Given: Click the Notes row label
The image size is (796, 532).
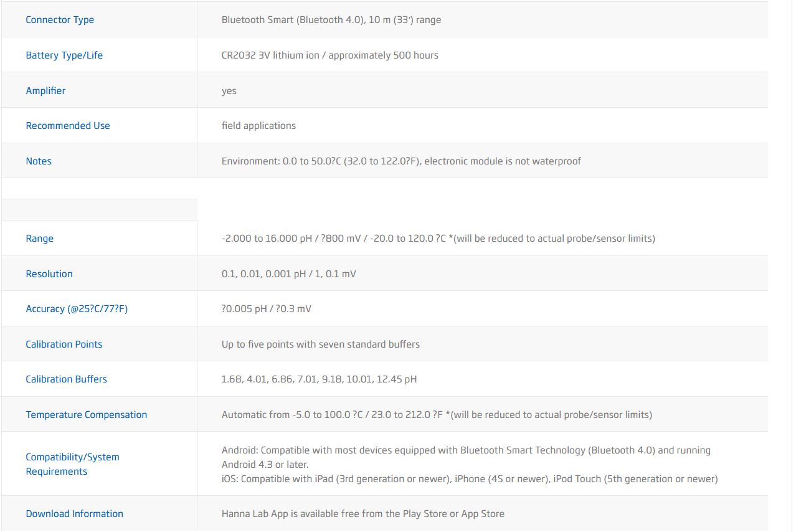Looking at the screenshot, I should tap(39, 161).
